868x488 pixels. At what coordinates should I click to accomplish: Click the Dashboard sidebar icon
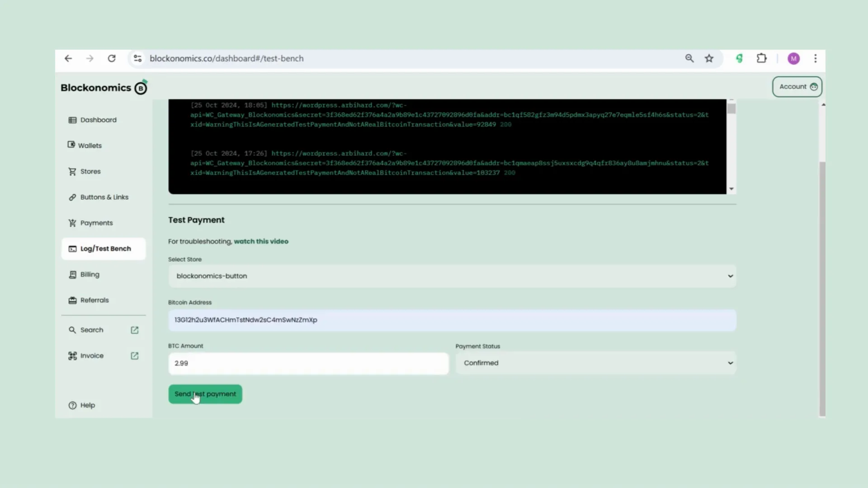click(72, 119)
